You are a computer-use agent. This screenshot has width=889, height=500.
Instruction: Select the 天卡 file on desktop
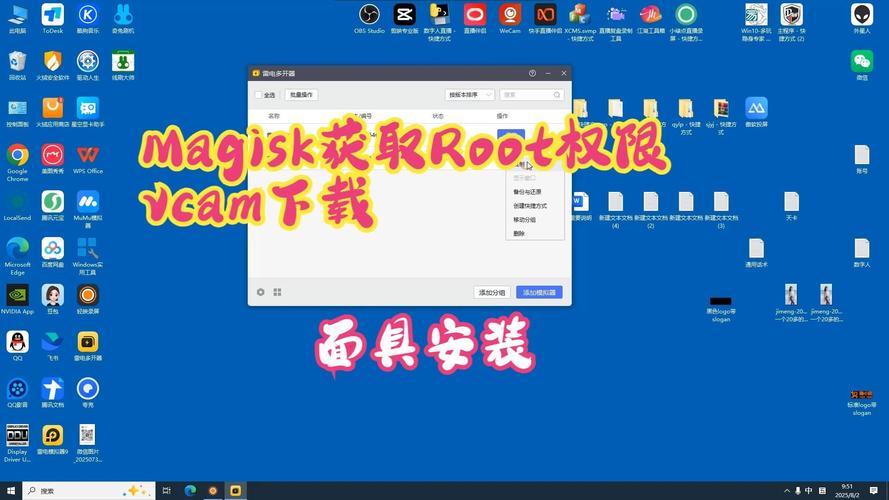click(x=791, y=206)
